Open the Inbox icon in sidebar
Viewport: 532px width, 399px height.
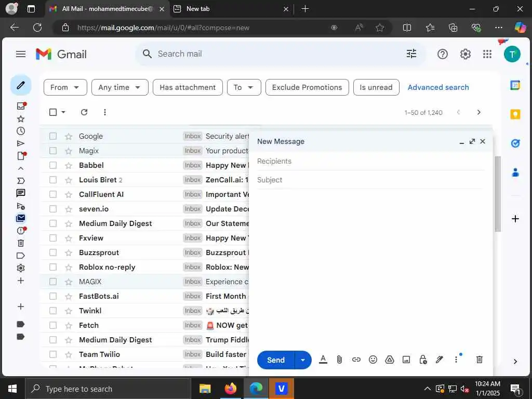pos(21,106)
